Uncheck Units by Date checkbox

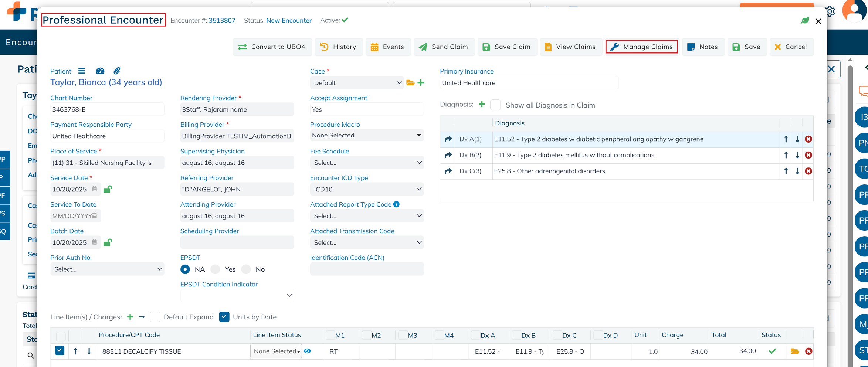click(x=224, y=317)
